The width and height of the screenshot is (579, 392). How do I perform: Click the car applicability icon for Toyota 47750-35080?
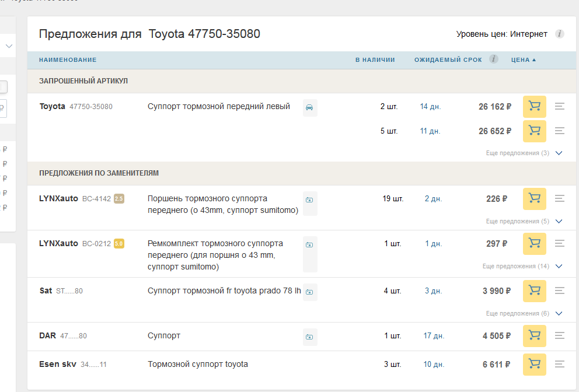(310, 107)
